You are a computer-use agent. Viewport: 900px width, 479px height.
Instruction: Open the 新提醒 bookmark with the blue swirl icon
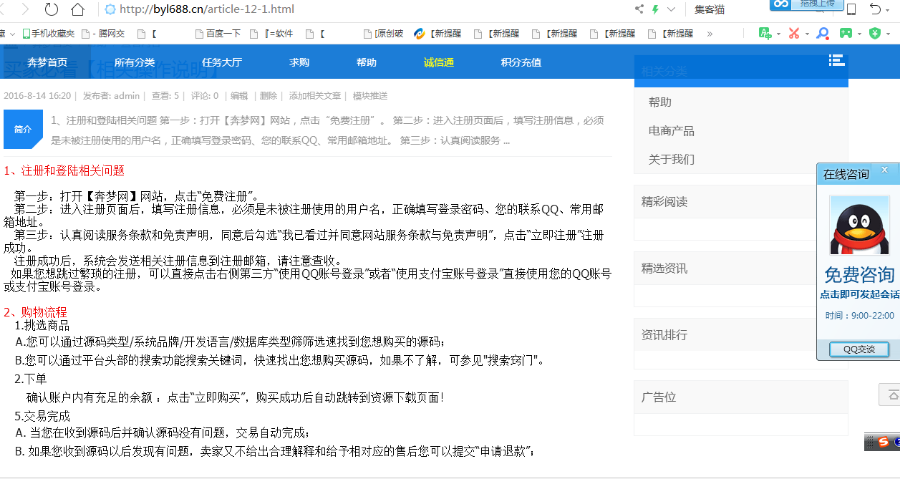[438, 34]
